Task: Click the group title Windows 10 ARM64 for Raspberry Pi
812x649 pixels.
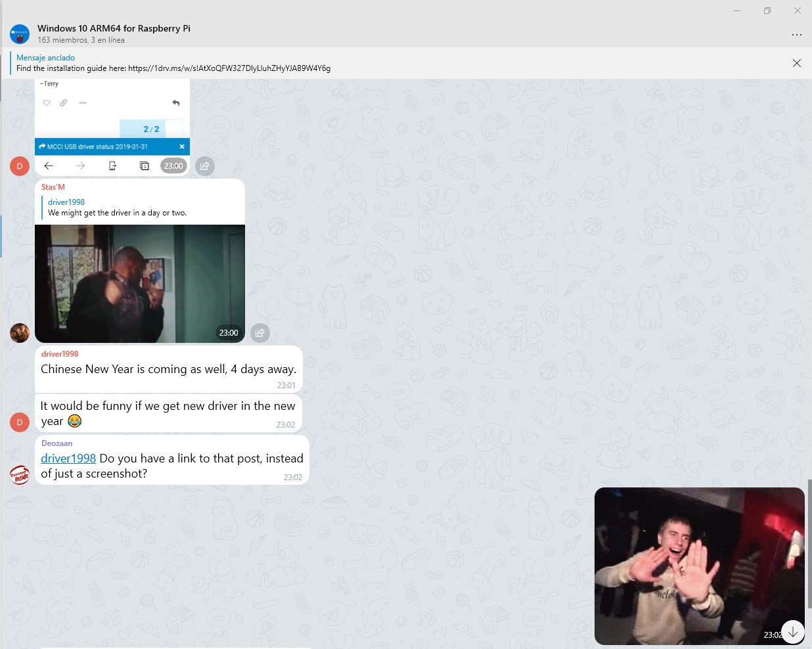Action: (x=114, y=28)
